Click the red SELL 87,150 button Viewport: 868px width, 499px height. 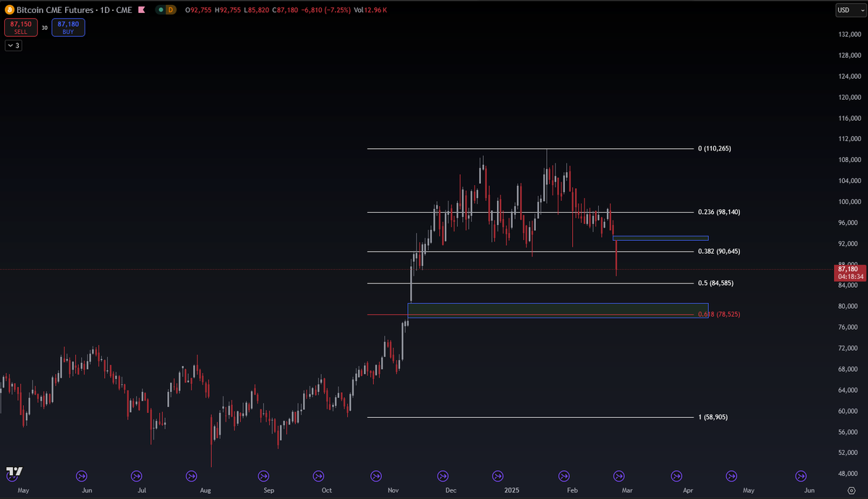pos(20,27)
